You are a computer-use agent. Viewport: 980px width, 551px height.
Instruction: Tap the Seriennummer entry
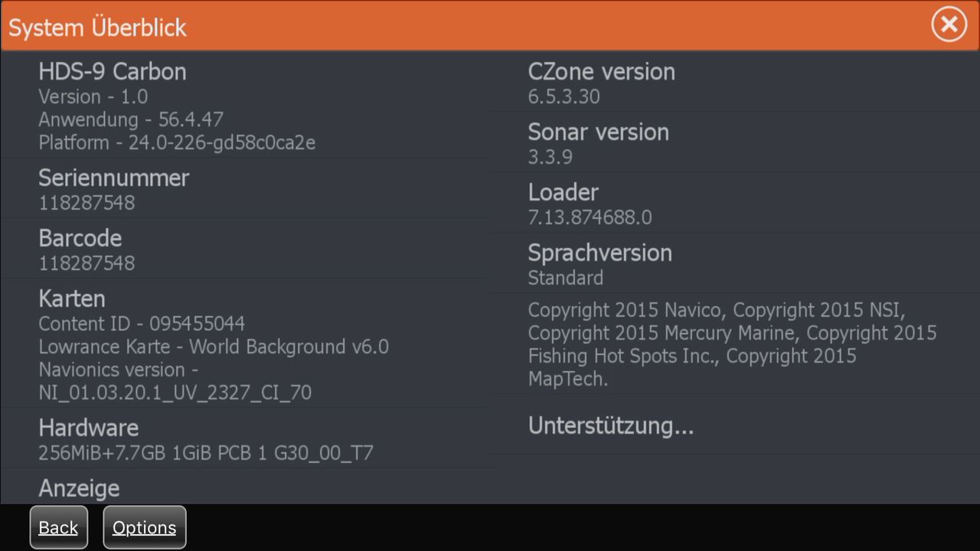point(113,188)
